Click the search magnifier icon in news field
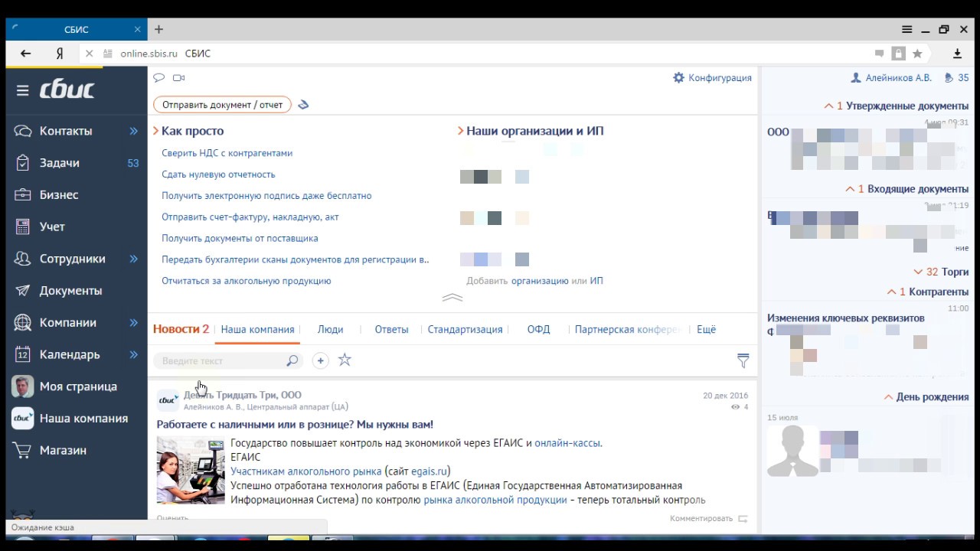 click(292, 360)
